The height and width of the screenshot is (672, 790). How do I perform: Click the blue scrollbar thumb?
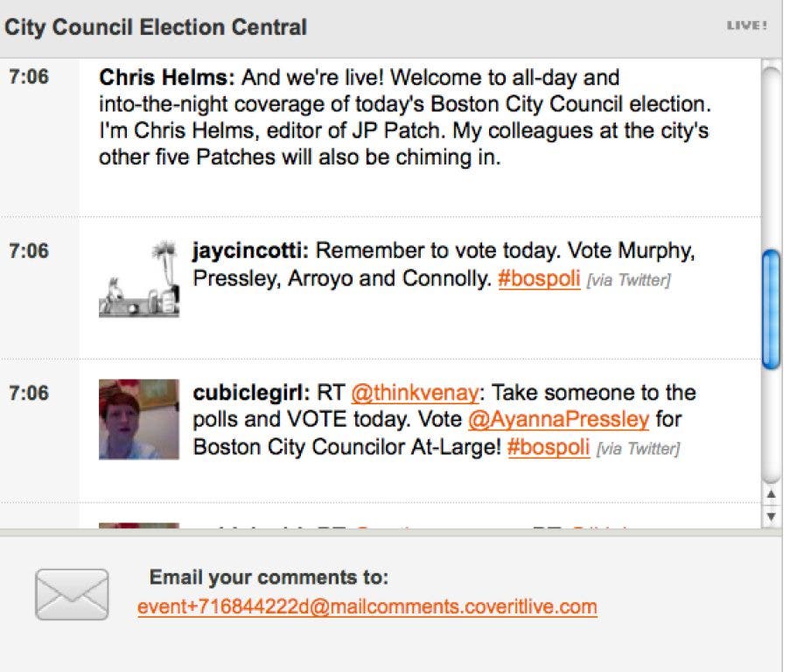(771, 308)
